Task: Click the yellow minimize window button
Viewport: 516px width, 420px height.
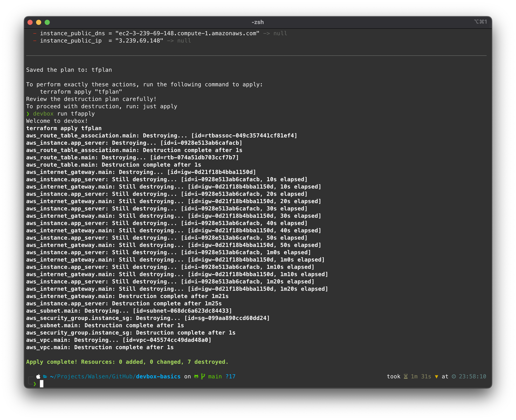Action: tap(39, 22)
